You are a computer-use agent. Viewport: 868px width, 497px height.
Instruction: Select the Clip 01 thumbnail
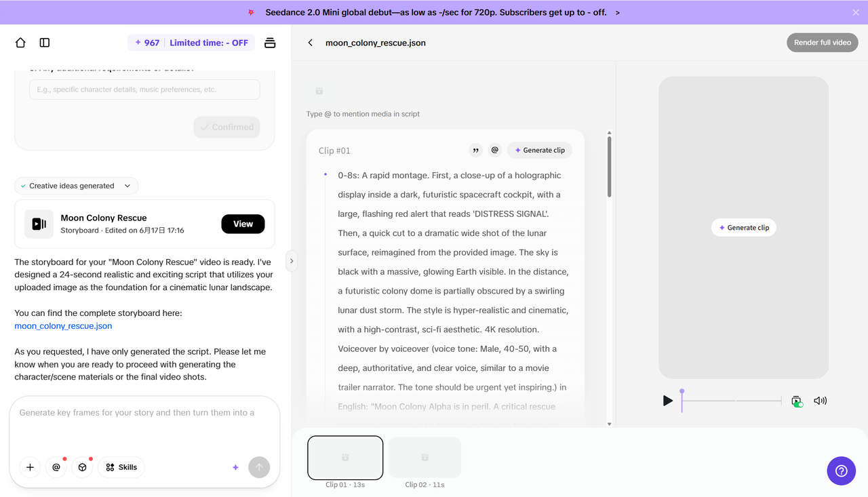[x=345, y=458]
